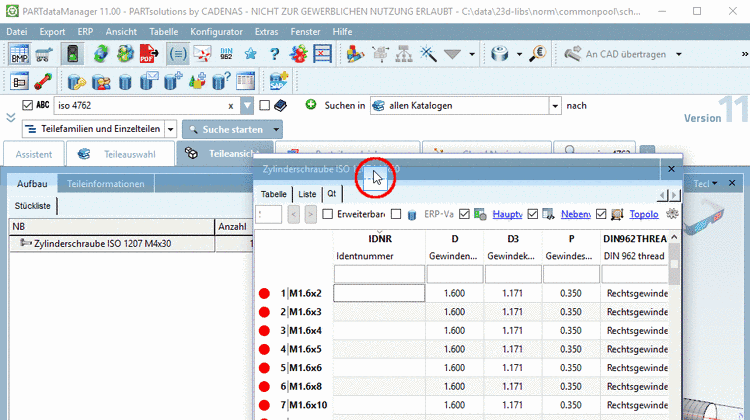The height and width of the screenshot is (420, 750).
Task: Open the Konfigurator menu
Action: [216, 32]
